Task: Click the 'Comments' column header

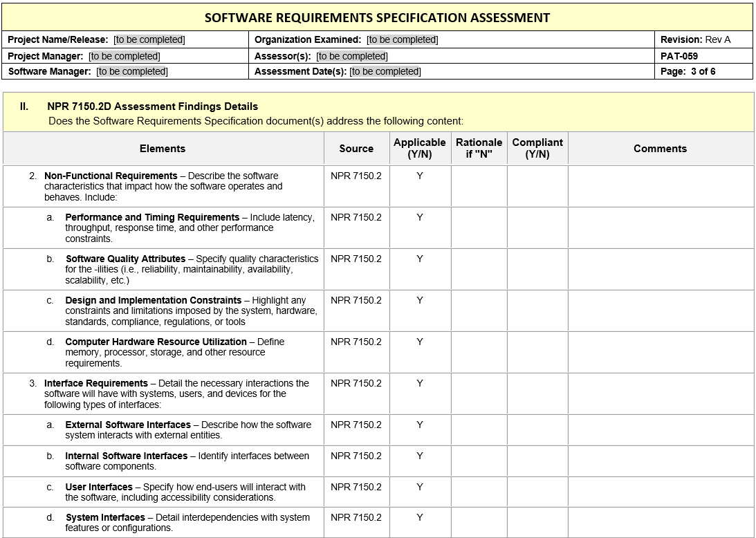Action: (x=660, y=149)
